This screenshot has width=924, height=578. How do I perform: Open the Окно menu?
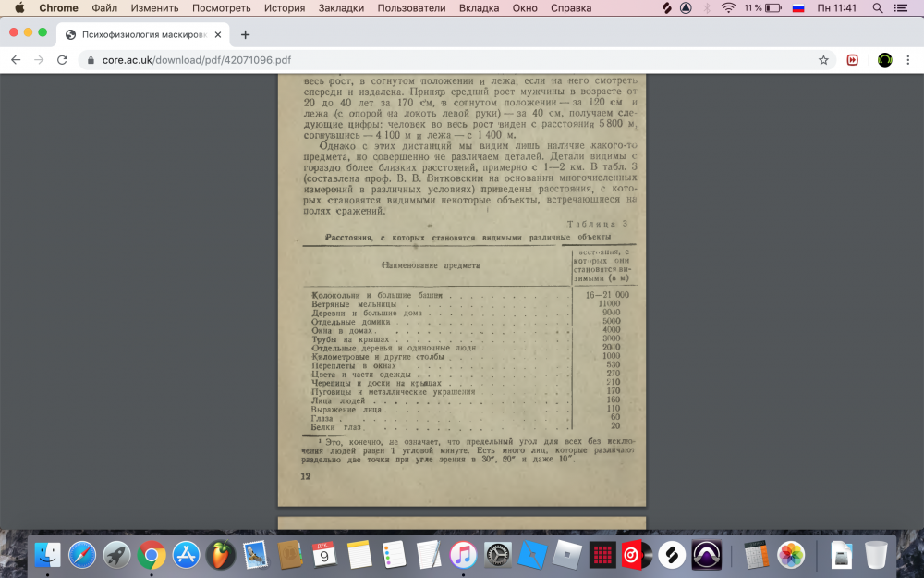[x=525, y=8]
